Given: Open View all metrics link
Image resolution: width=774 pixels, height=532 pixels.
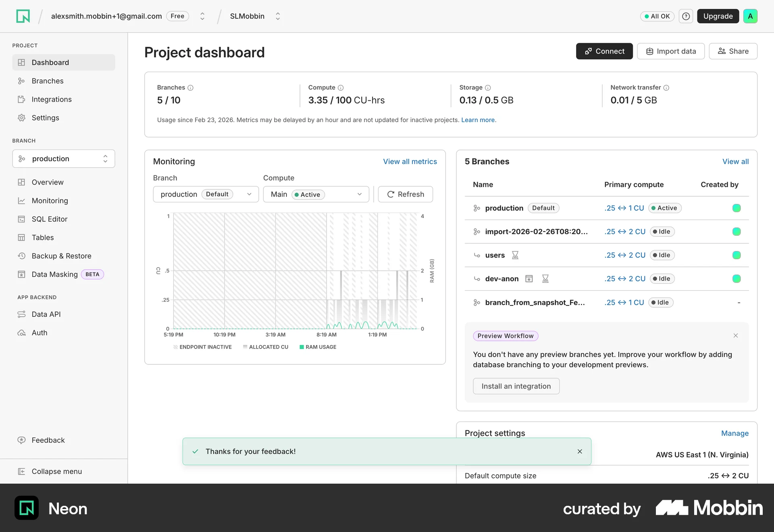Looking at the screenshot, I should (x=410, y=162).
